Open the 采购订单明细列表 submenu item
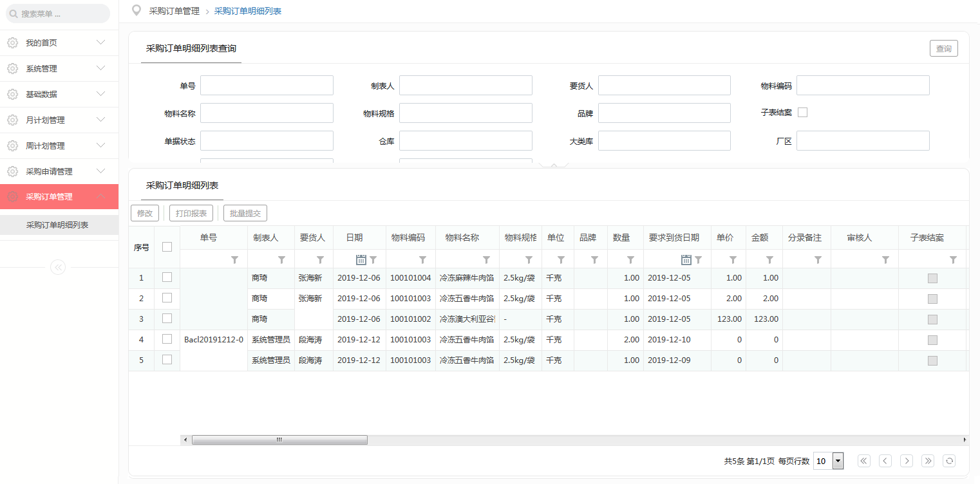 [x=59, y=225]
